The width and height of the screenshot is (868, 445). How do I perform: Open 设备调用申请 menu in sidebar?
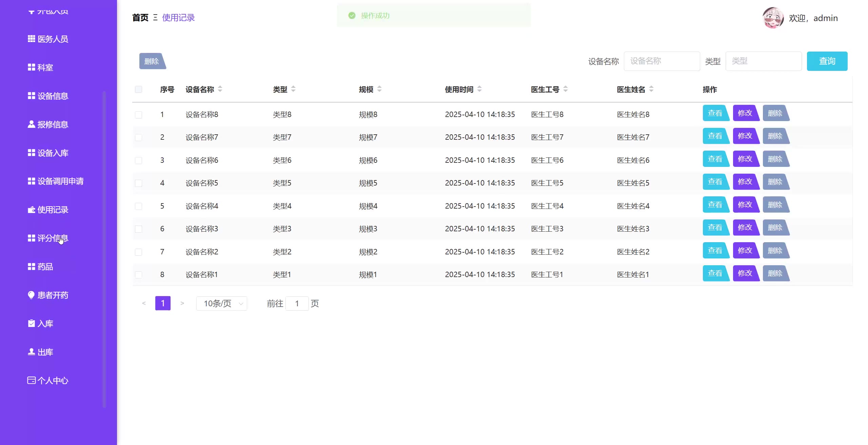(x=60, y=181)
